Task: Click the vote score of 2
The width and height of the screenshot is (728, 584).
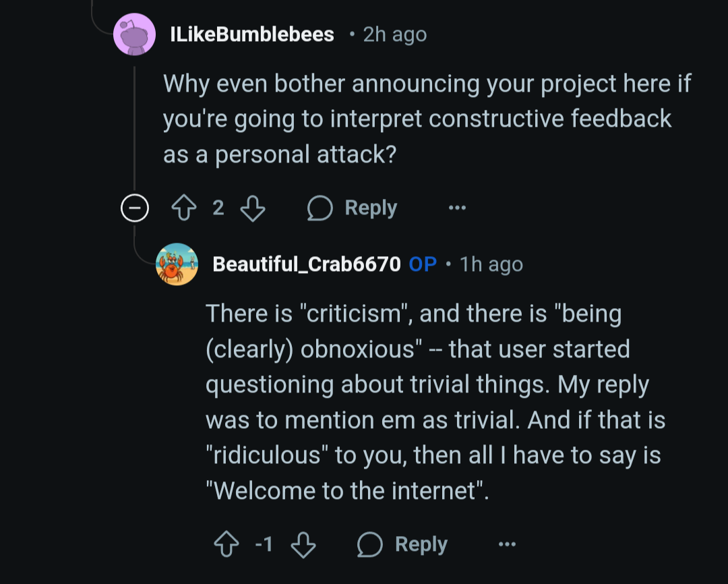Action: (218, 208)
